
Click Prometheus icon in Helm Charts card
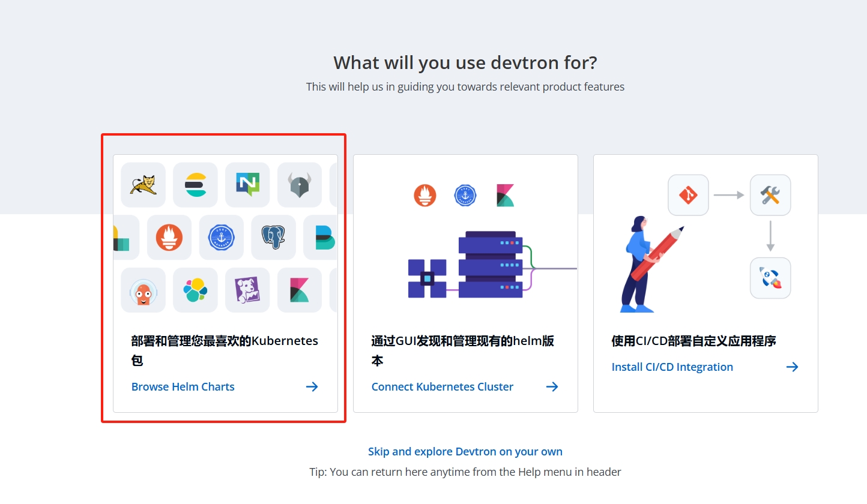coord(169,237)
